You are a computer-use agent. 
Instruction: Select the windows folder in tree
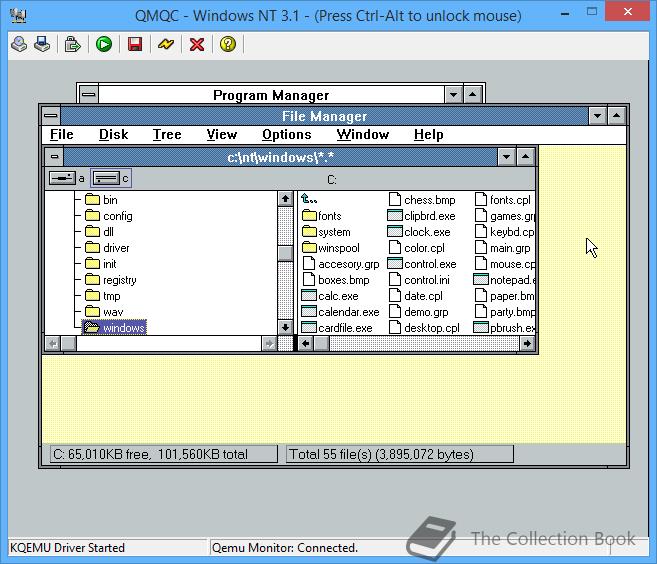(114, 328)
